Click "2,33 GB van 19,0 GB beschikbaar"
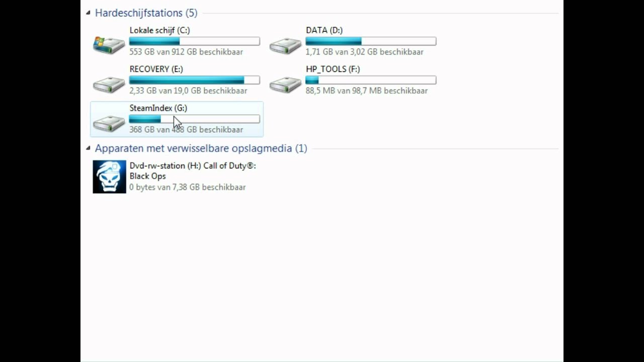644x362 pixels. tap(188, 90)
